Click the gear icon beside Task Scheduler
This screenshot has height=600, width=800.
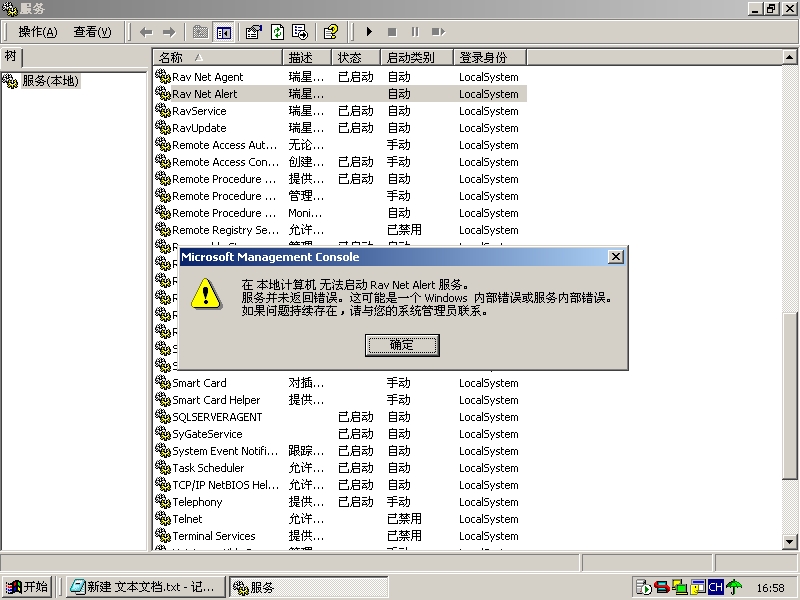tap(163, 467)
